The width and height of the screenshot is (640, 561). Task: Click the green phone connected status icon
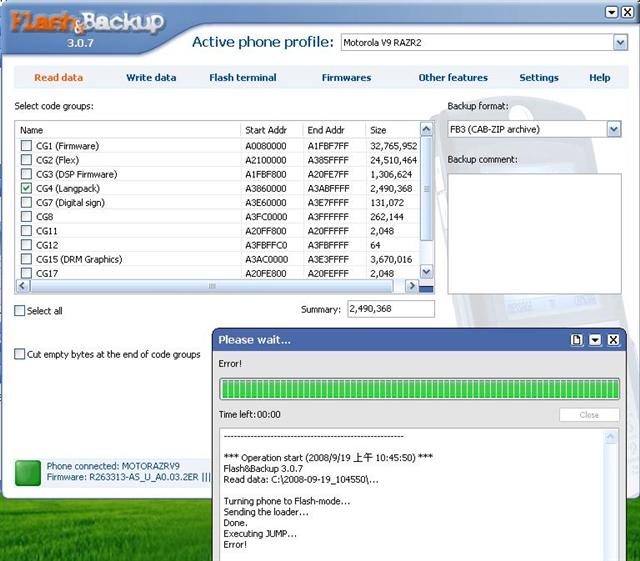[x=28, y=472]
